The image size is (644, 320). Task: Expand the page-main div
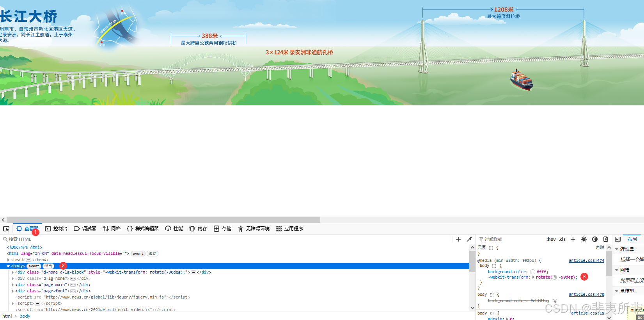click(x=13, y=285)
